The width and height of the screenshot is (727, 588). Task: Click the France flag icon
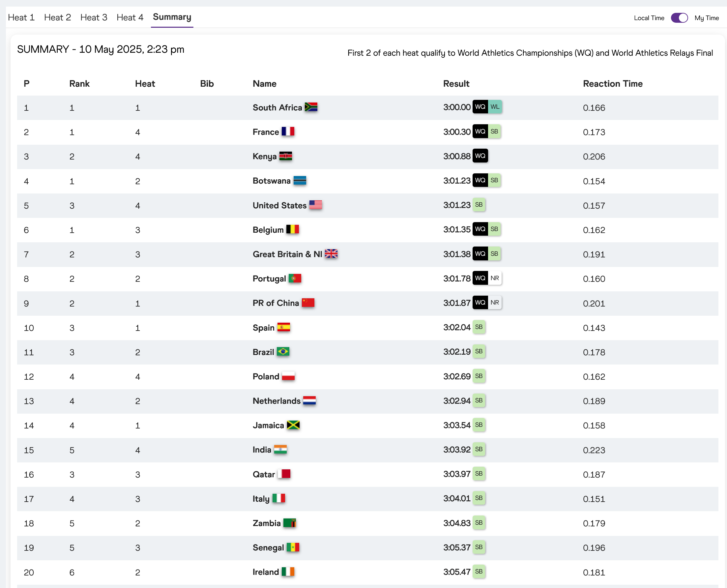coord(288,132)
